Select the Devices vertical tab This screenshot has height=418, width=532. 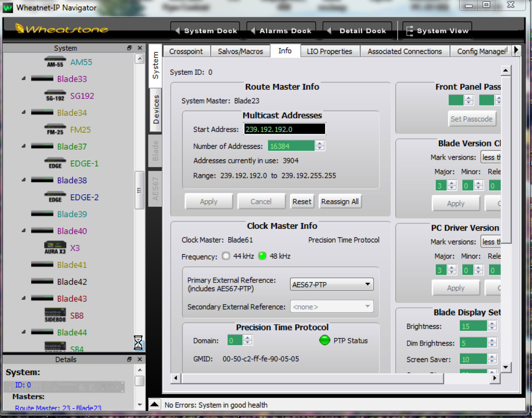tap(156, 109)
